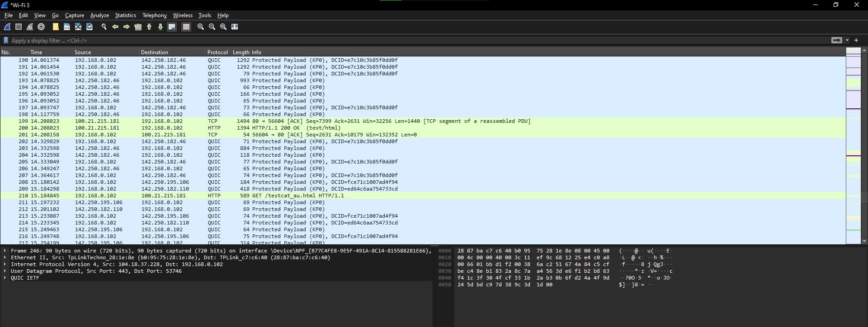Select packet 210 GET /testcat_au.html
The height and width of the screenshot is (327, 868).
(x=423, y=196)
